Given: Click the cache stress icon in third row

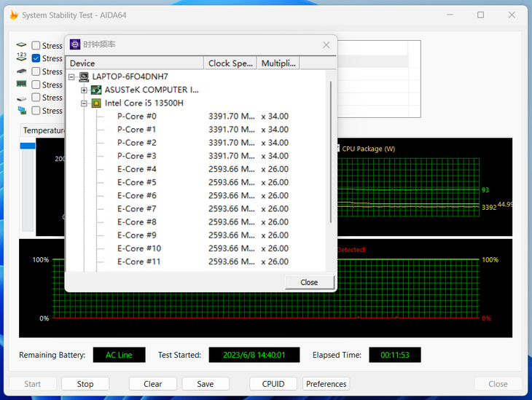Looking at the screenshot, I should pyautogui.click(x=21, y=71).
